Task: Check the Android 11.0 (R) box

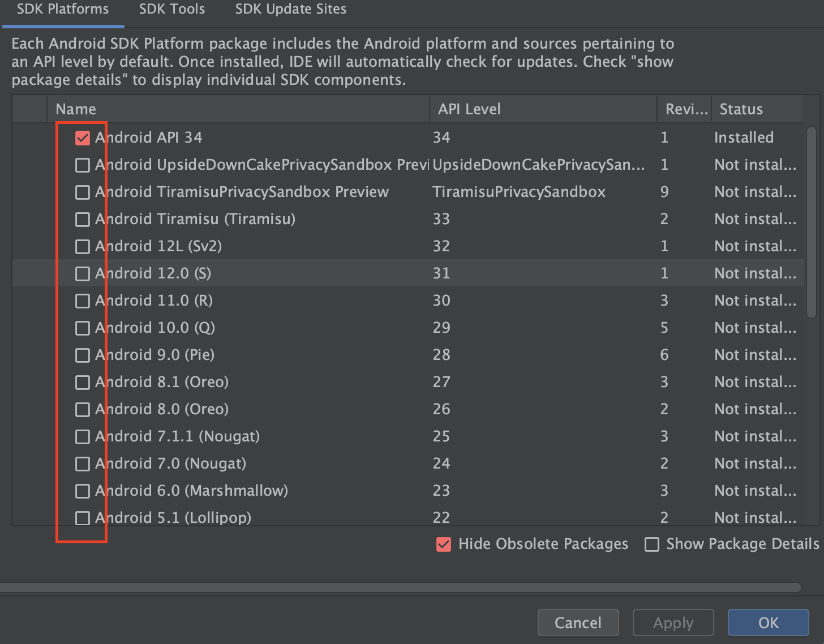Action: [83, 301]
